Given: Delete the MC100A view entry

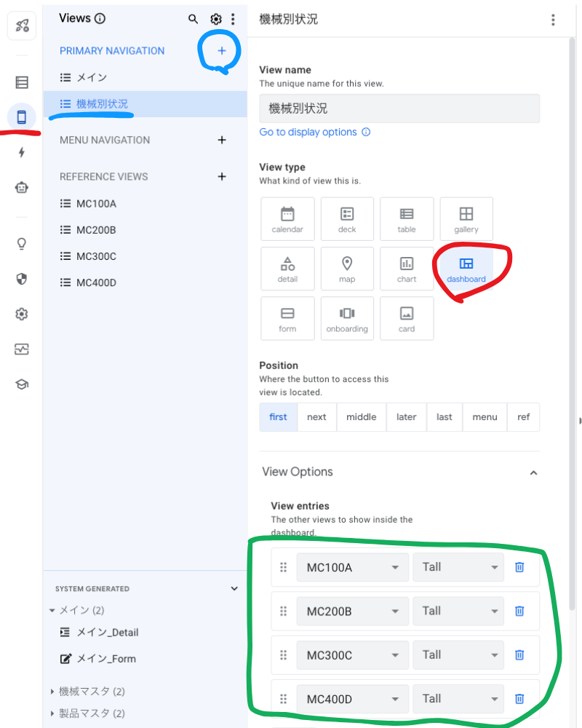Looking at the screenshot, I should pos(519,567).
